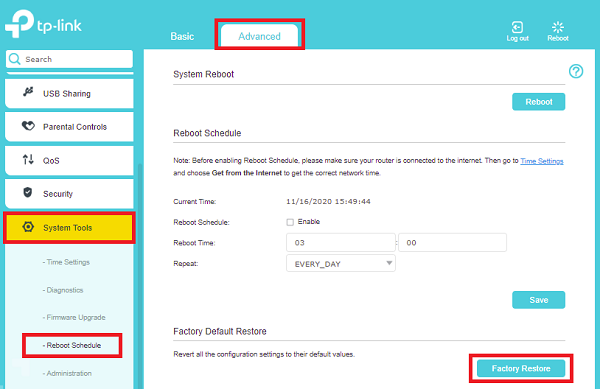Screen dimensions: 600x389
Task: Switch to the Advanced tab
Action: click(259, 36)
